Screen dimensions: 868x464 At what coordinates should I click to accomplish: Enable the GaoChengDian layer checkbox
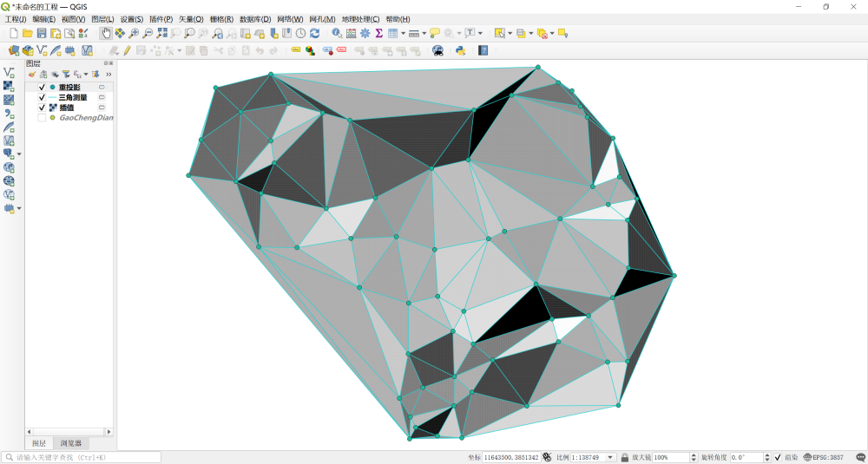42,118
